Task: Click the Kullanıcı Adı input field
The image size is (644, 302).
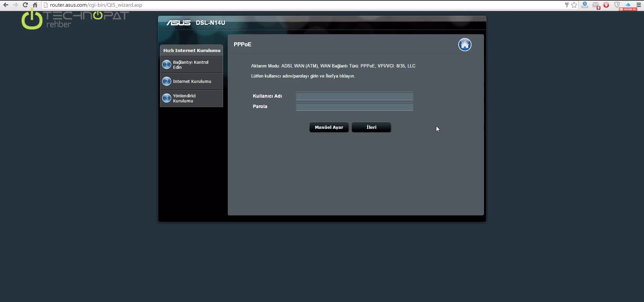Action: click(x=355, y=96)
